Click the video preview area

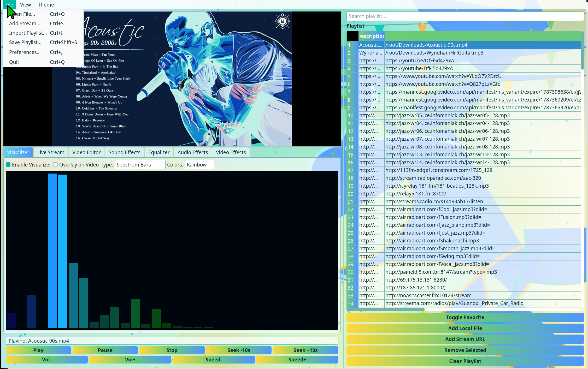pos(172,79)
